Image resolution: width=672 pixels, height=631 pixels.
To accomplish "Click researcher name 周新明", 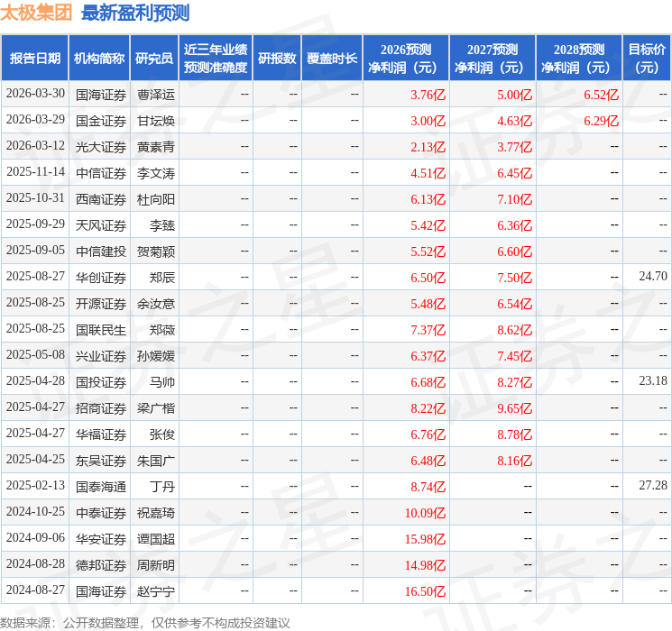I will point(156,565).
